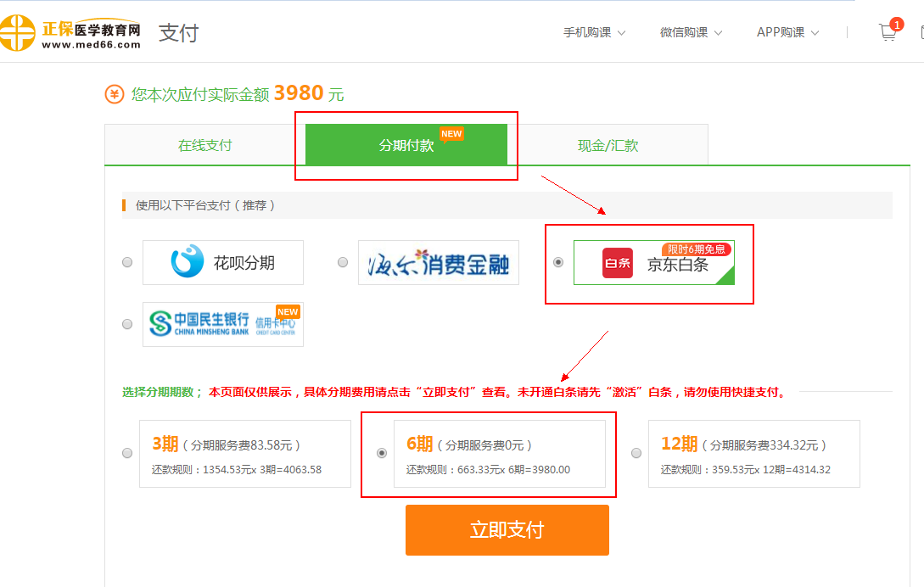Choose the 中国民生银行 credit card logo
This screenshot has width=924, height=587.
click(x=223, y=324)
